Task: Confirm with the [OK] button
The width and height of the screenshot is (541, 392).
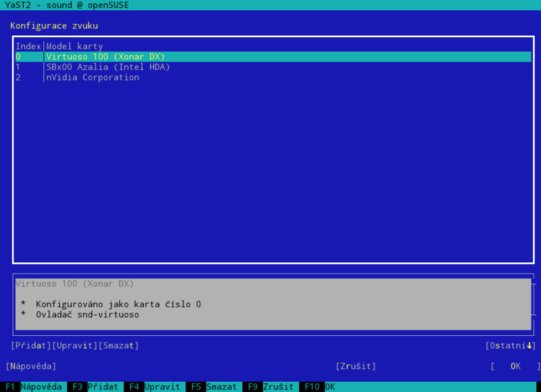Action: pos(515,366)
